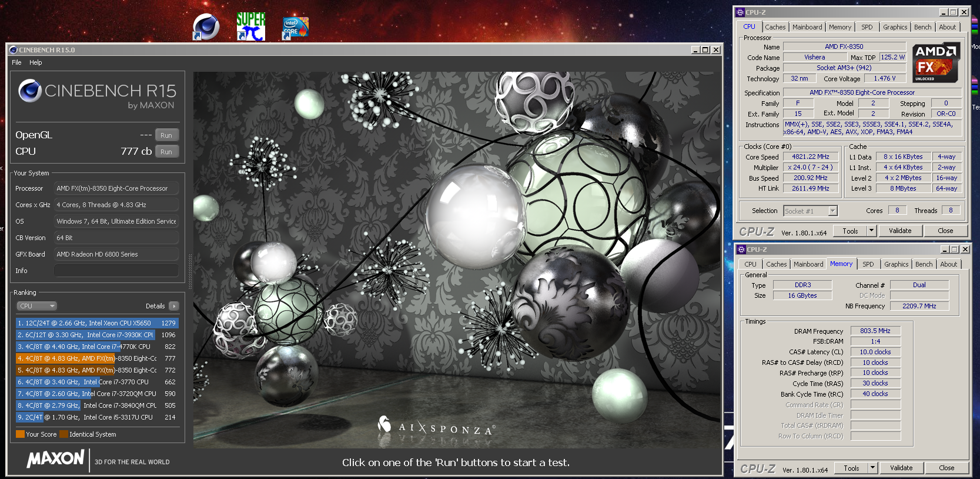The width and height of the screenshot is (980, 479).
Task: Click the Core Voltage 1.476 V value
Action: 885,78
